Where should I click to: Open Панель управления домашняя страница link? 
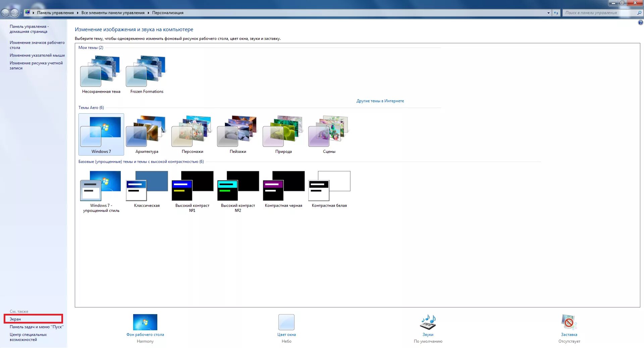(x=29, y=29)
